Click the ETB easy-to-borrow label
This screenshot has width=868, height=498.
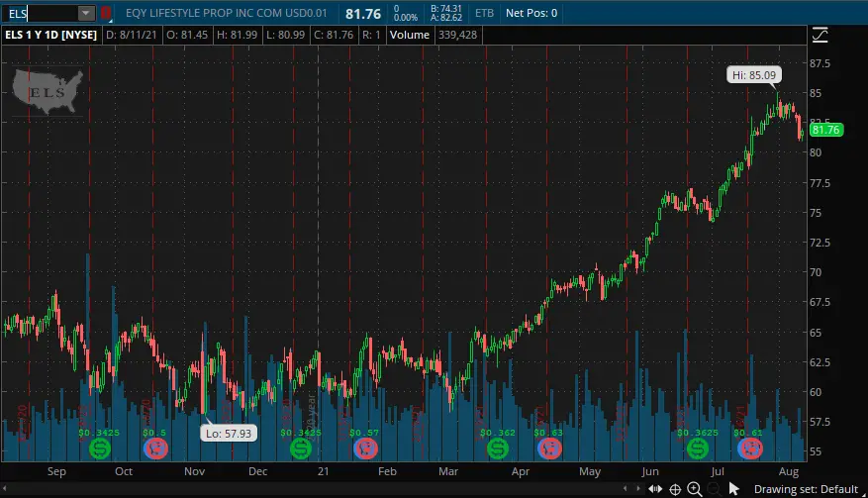point(484,13)
